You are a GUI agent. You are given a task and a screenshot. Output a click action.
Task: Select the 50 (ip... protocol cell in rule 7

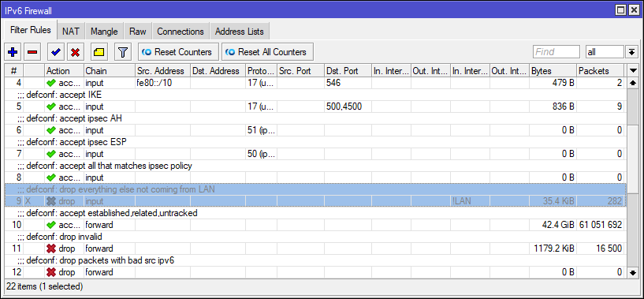261,154
